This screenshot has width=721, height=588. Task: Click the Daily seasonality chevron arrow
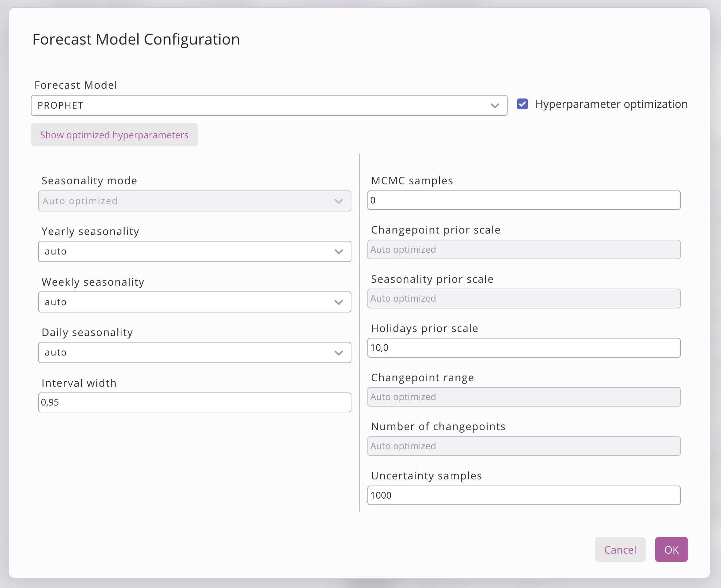[x=338, y=353]
